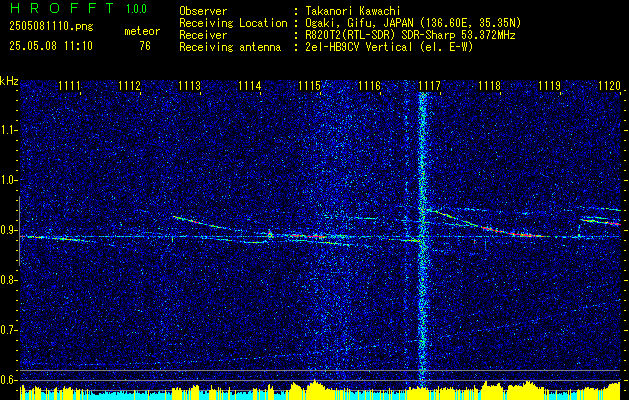Click the version number 1.0.0
This screenshot has height=400, width=629.
pyautogui.click(x=136, y=9)
